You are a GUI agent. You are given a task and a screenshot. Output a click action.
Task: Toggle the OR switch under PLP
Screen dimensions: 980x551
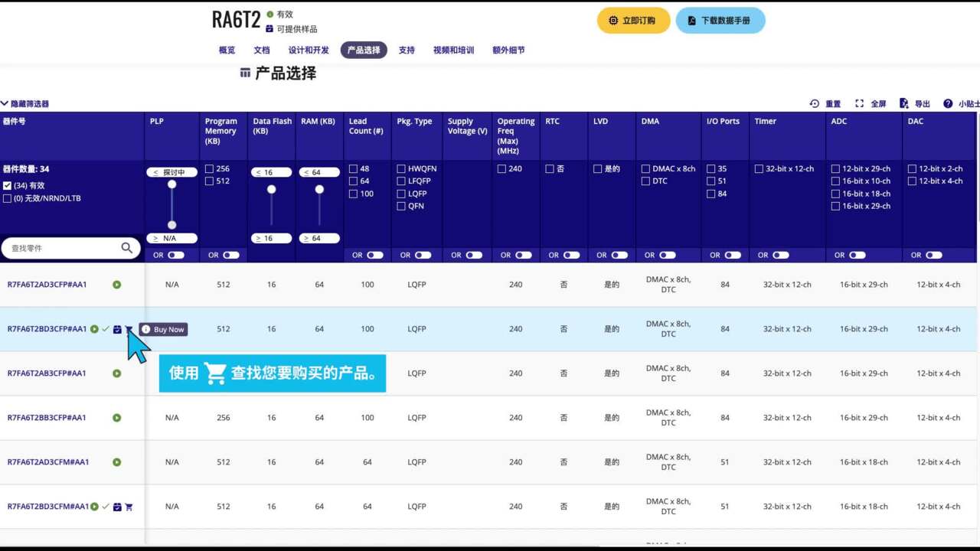[x=176, y=255]
